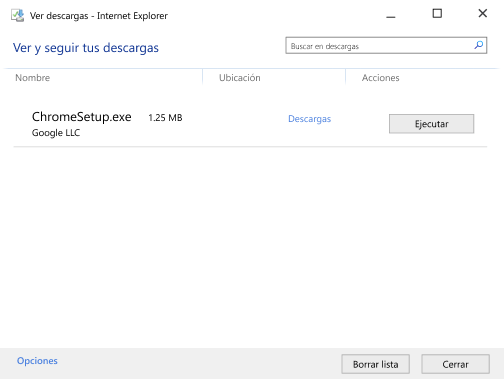
Task: Click the download manager title bar icon
Action: click(x=18, y=15)
